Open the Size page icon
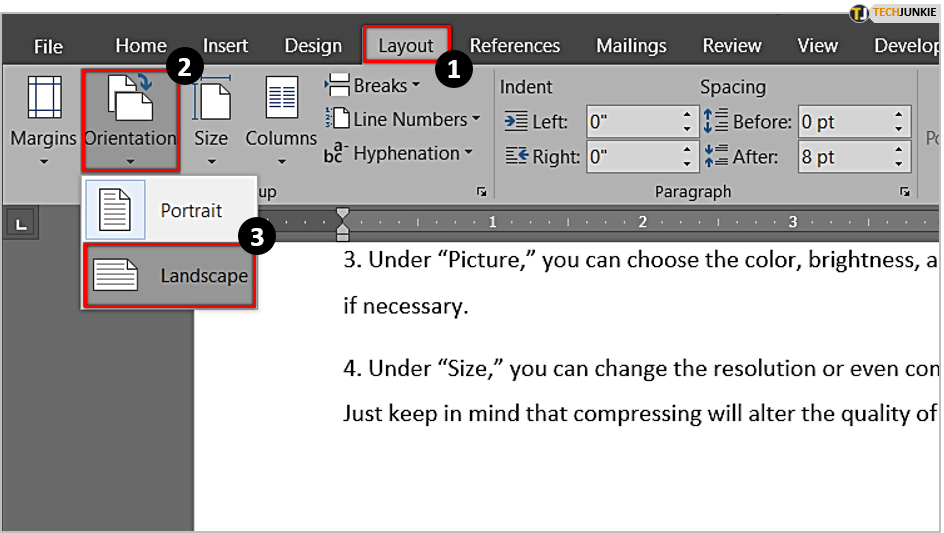The width and height of the screenshot is (944, 533). (x=211, y=100)
